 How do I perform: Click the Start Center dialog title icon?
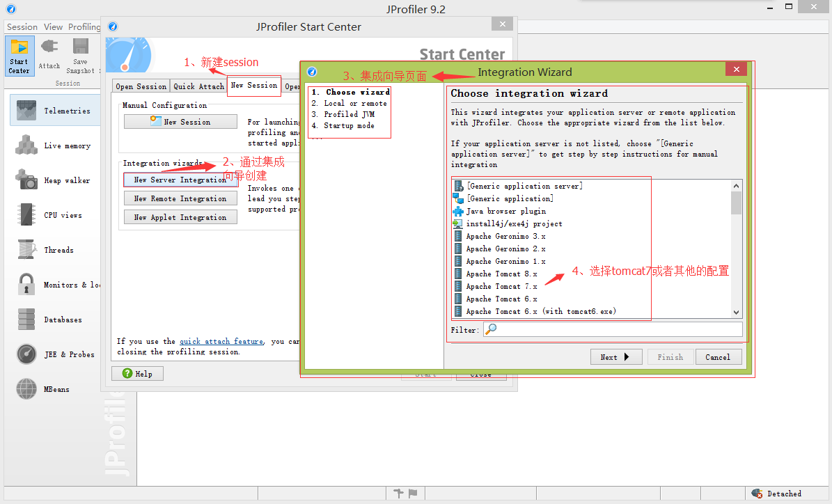click(113, 26)
